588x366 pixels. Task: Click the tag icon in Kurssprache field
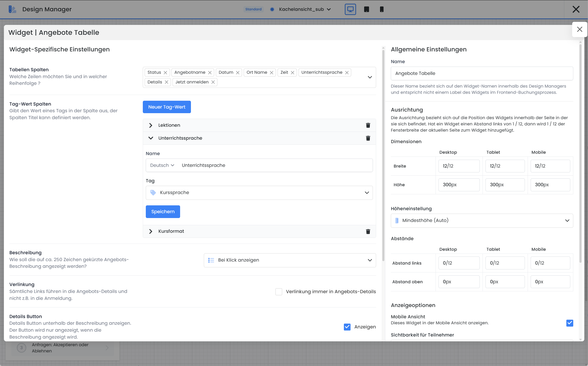(x=153, y=192)
